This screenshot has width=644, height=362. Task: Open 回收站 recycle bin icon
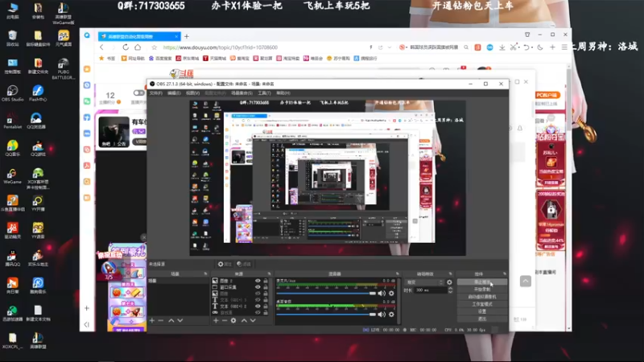(12, 38)
